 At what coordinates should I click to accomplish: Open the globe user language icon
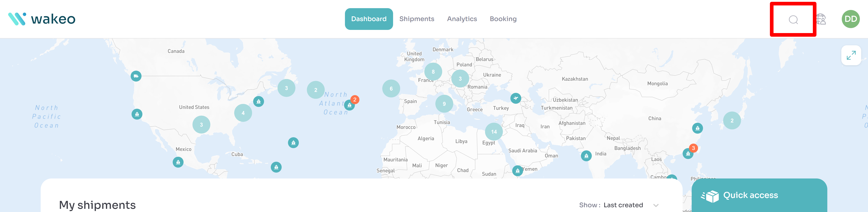pos(821,19)
